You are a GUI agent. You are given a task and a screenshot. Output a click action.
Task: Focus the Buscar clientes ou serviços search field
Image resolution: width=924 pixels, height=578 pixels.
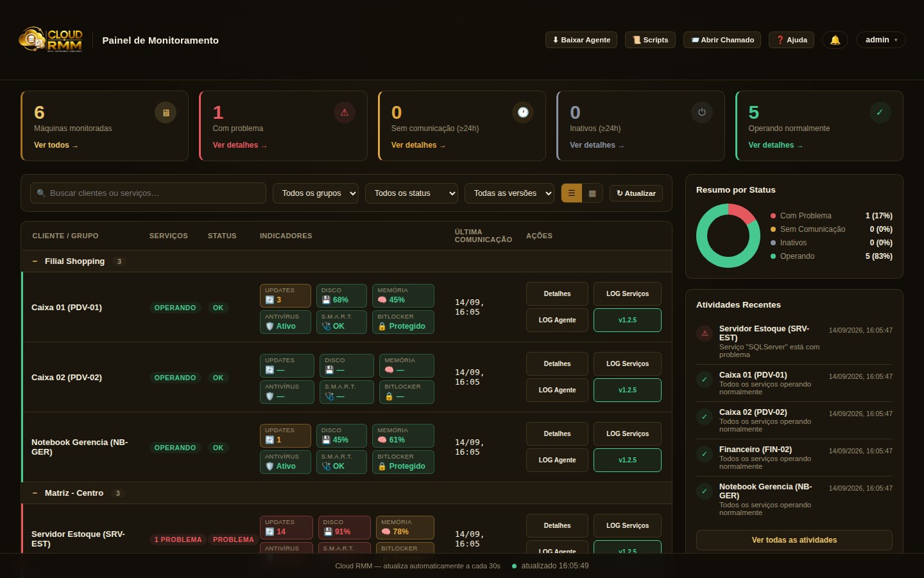coord(148,193)
